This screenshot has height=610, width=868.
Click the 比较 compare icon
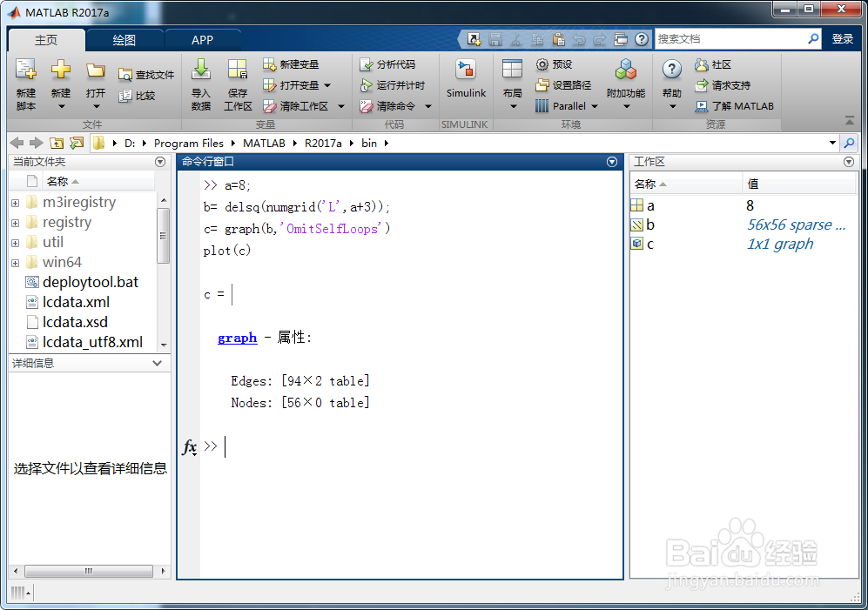coord(125,96)
